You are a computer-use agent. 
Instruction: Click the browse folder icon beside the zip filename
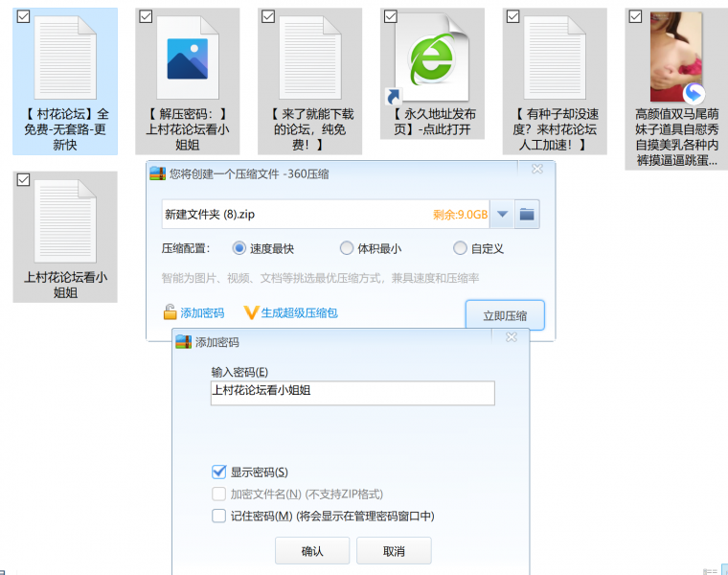tap(526, 214)
